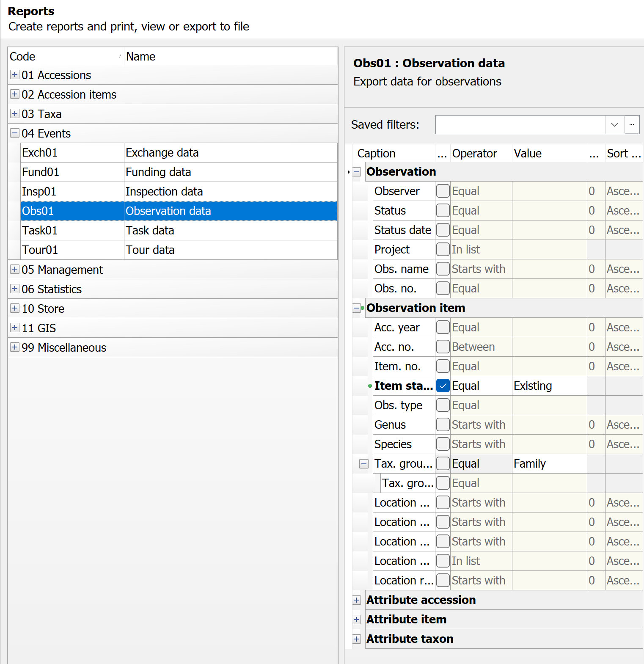Expand the 99 Miscellaneous group

tap(15, 347)
